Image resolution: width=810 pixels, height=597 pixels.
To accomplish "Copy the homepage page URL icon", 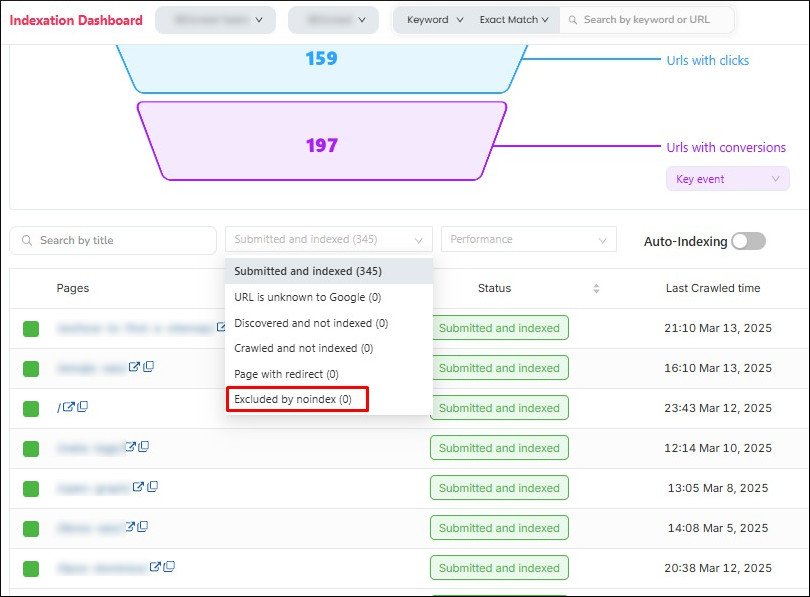I will coord(83,406).
